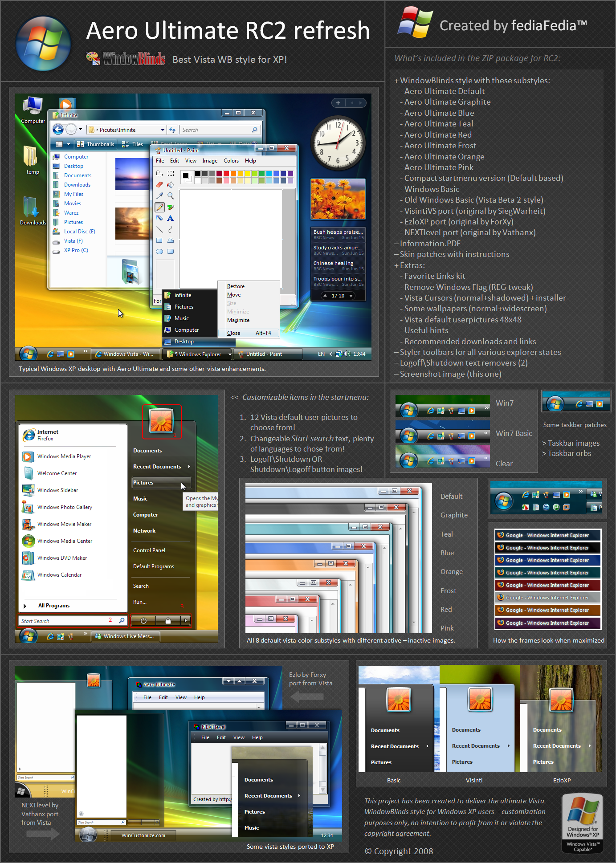616x863 pixels.
Task: Expand the 5 Windows Explorer taskbar group arrow
Action: click(230, 354)
